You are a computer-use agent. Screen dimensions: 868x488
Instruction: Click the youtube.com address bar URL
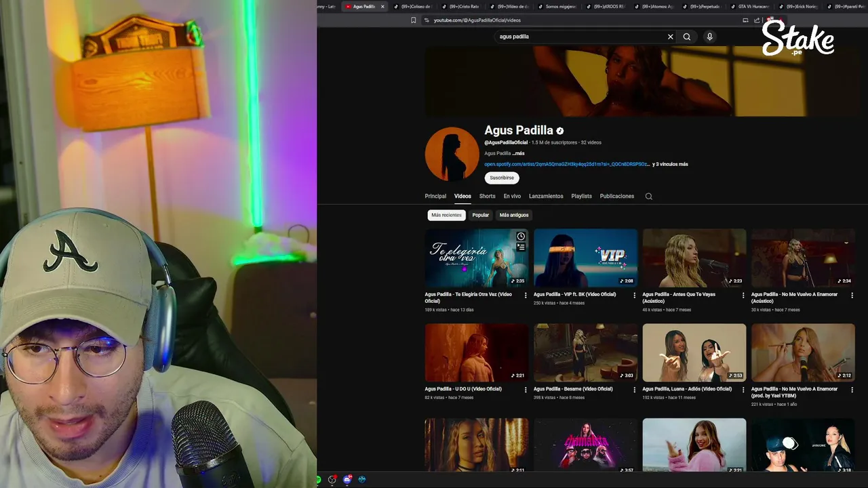(x=477, y=20)
